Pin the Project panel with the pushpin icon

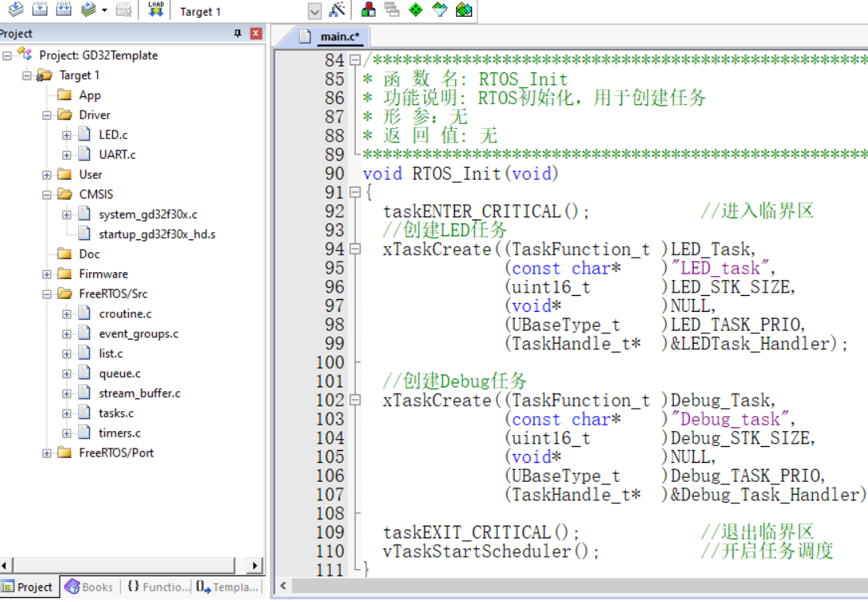[x=238, y=33]
